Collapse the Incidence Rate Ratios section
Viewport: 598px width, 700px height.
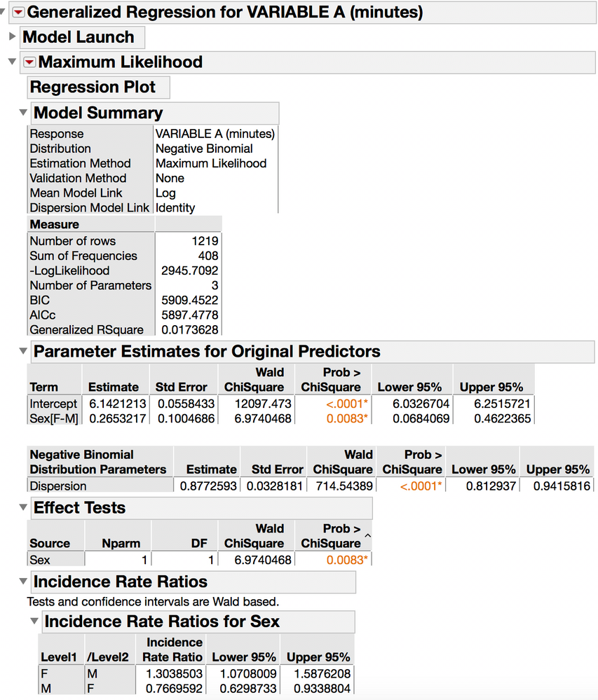click(x=23, y=582)
